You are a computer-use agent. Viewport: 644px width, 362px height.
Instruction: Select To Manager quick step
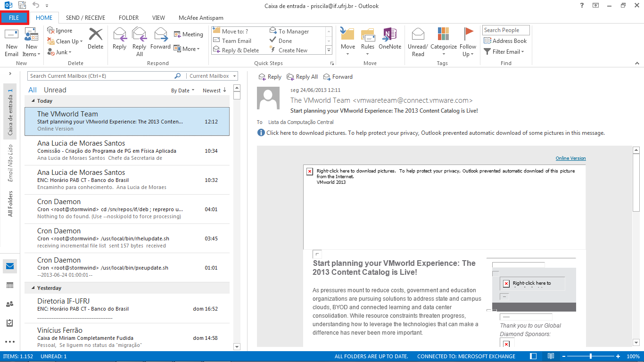pyautogui.click(x=289, y=31)
